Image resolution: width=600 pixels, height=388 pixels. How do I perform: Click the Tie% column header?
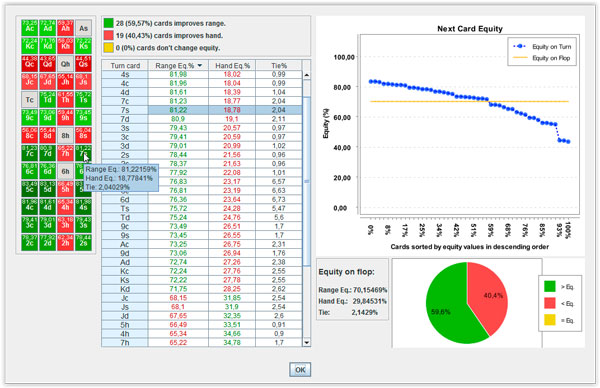(279, 65)
